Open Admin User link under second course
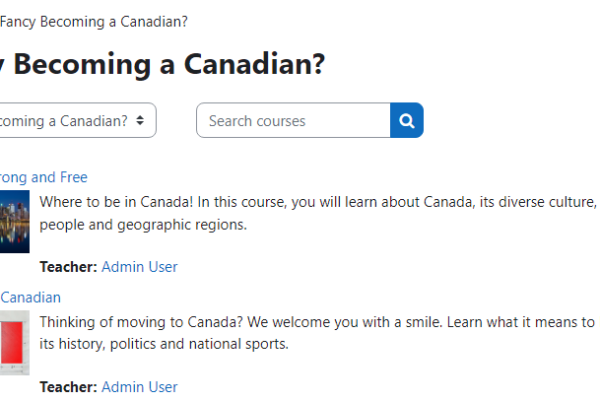The width and height of the screenshot is (600, 400). pyautogui.click(x=139, y=387)
